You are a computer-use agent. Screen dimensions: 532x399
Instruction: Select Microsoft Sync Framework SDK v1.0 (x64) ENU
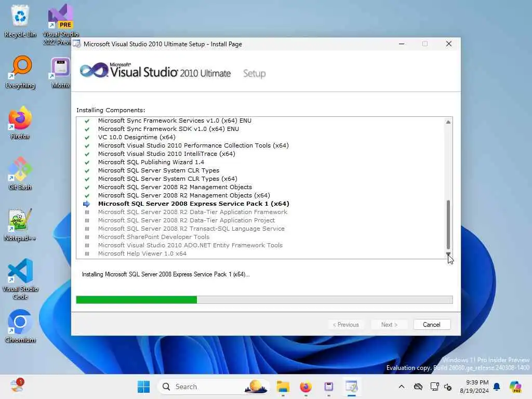click(x=169, y=129)
